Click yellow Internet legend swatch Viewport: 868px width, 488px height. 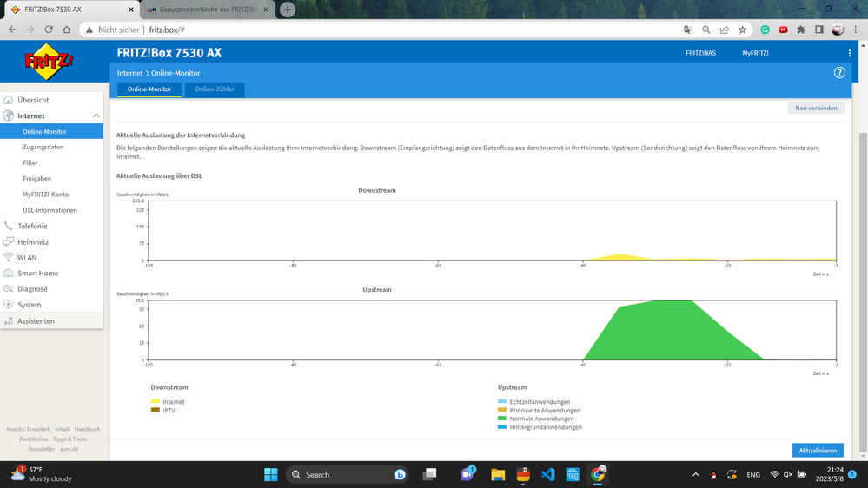pos(155,402)
